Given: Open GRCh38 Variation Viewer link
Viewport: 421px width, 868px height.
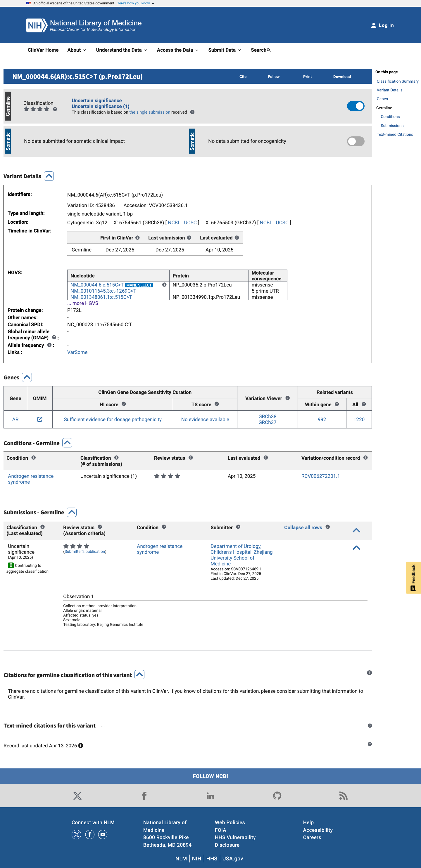Looking at the screenshot, I should [267, 416].
